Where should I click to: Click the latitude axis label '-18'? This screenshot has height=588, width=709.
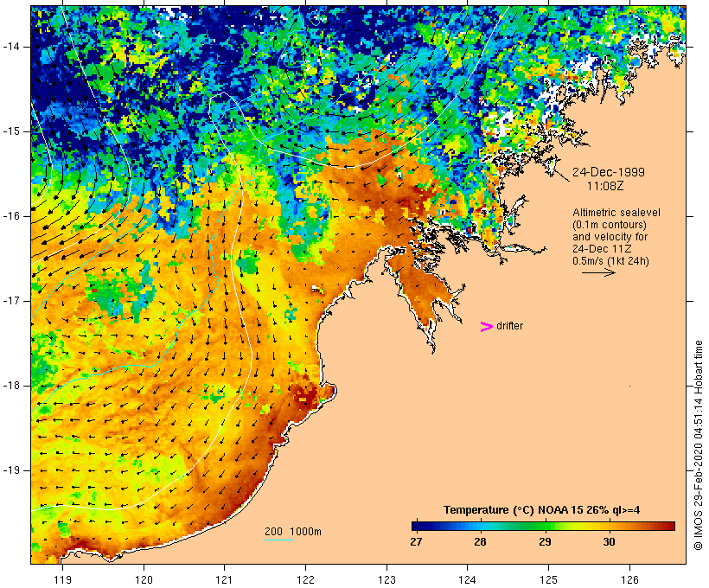tap(11, 386)
